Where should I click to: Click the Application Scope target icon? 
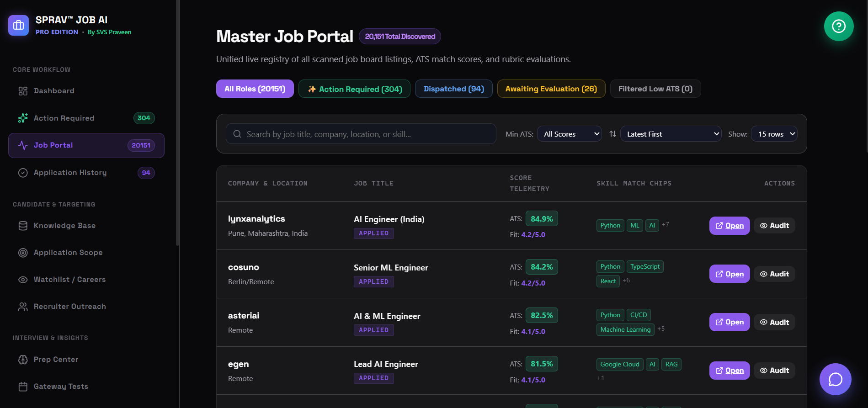click(x=23, y=253)
